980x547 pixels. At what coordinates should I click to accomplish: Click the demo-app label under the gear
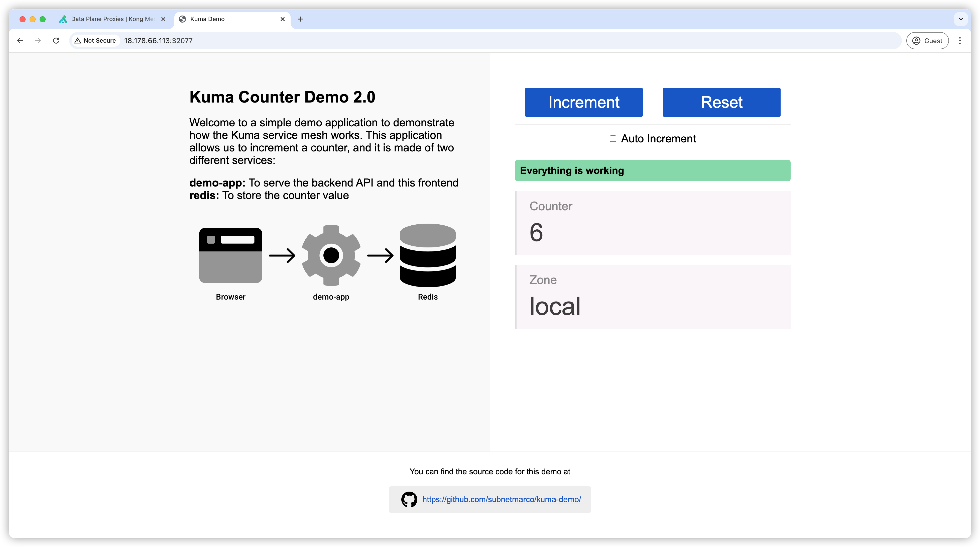331,297
